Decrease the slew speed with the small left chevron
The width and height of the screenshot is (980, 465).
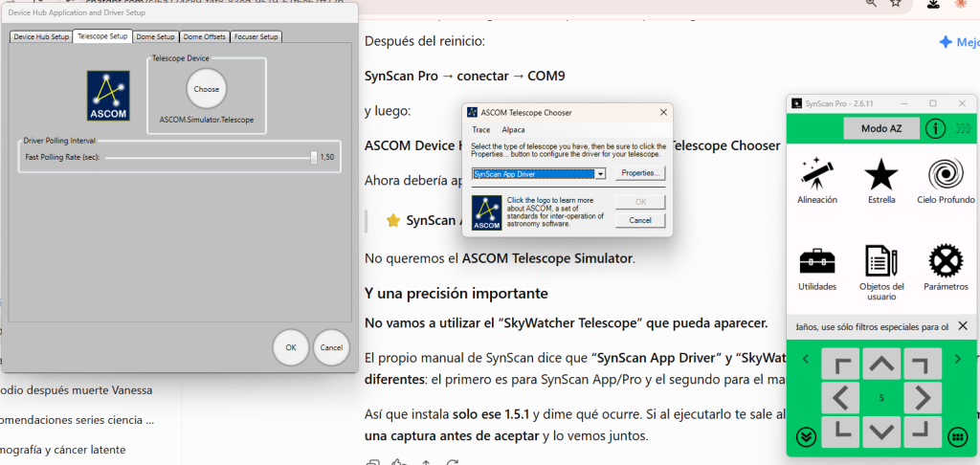pos(806,359)
